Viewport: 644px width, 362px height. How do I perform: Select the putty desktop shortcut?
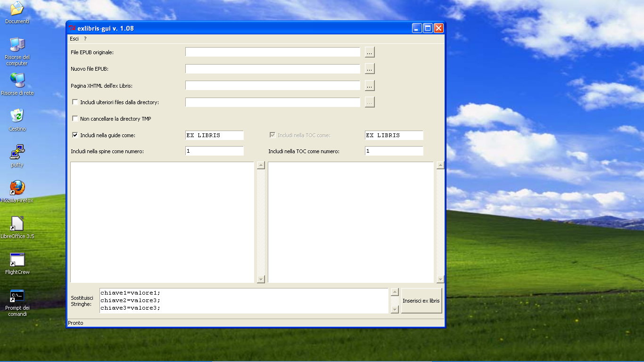click(x=17, y=156)
